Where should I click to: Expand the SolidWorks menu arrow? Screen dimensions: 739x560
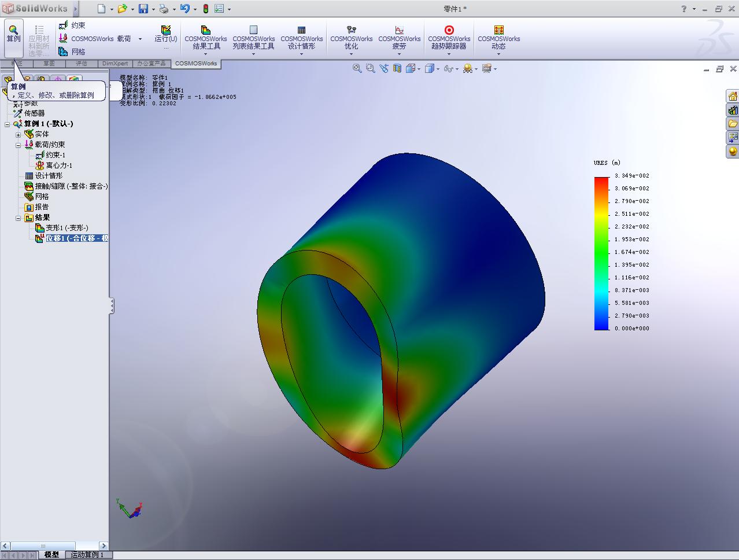click(75, 9)
